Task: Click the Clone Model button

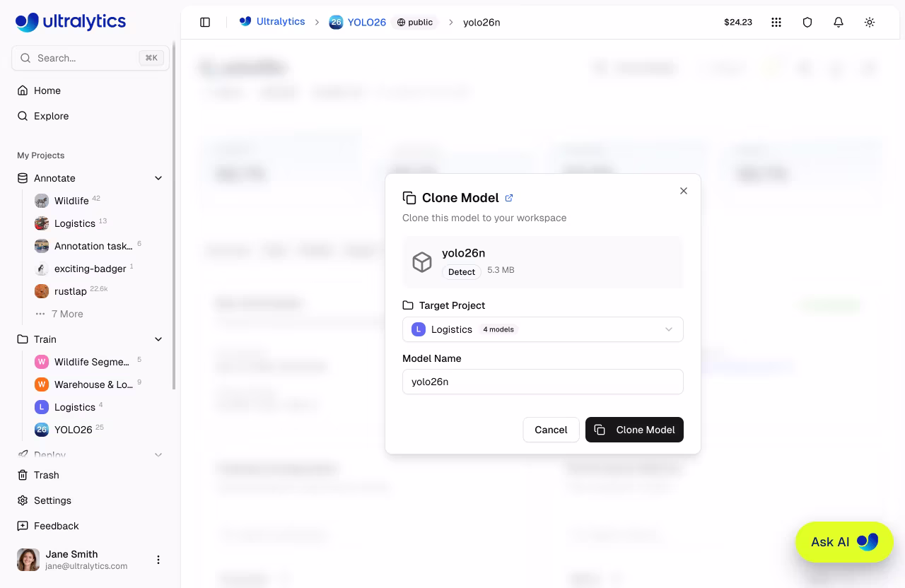Action: tap(634, 430)
